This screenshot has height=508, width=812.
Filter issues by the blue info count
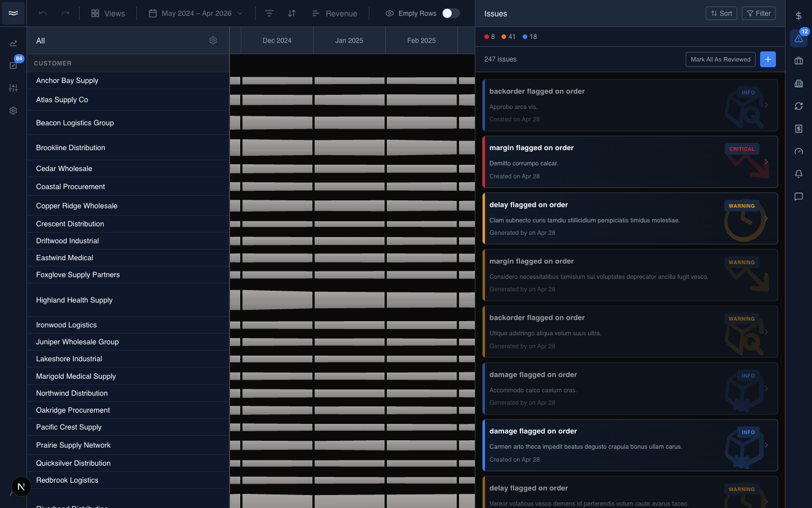click(x=529, y=37)
